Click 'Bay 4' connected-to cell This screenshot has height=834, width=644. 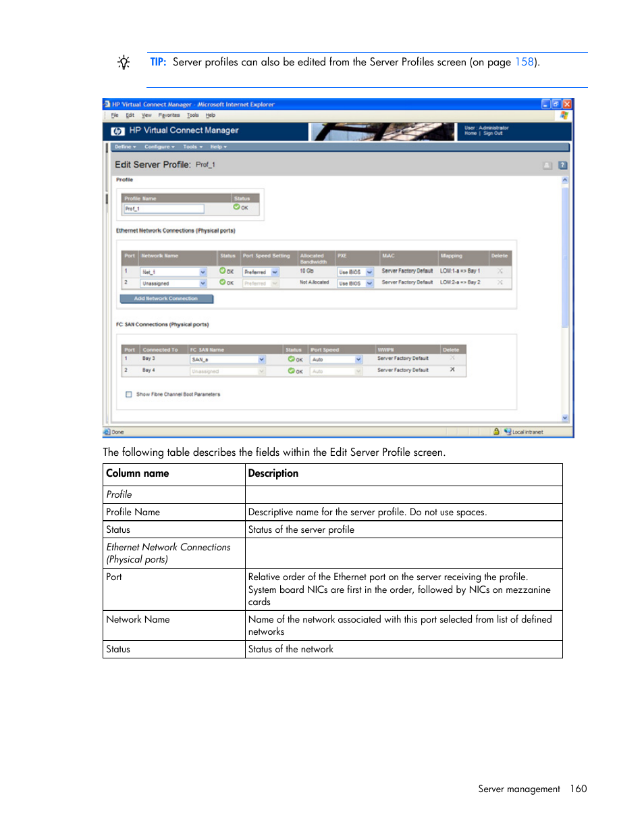149,370
